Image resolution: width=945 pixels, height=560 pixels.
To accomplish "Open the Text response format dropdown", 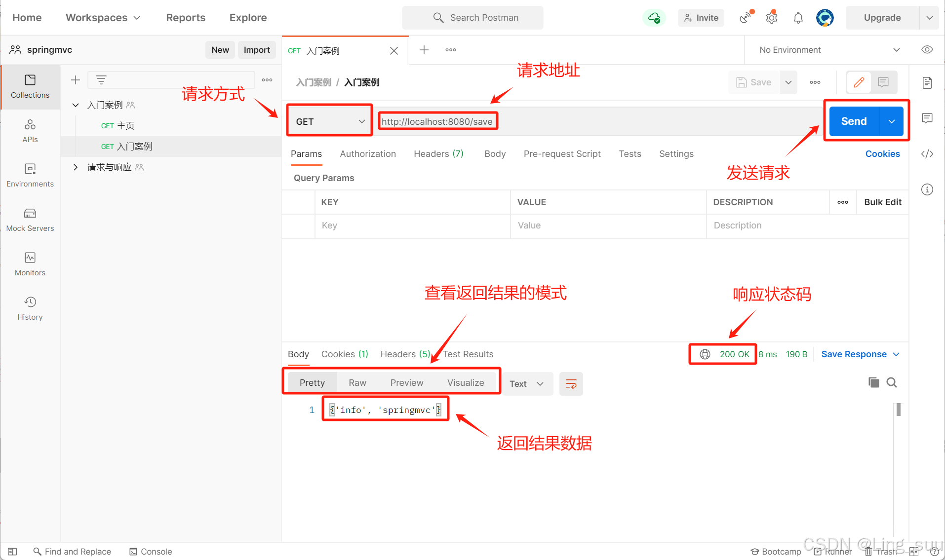I will 526,384.
